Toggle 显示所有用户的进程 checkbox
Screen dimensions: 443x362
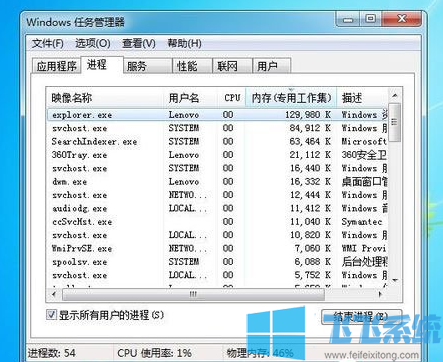tap(51, 314)
